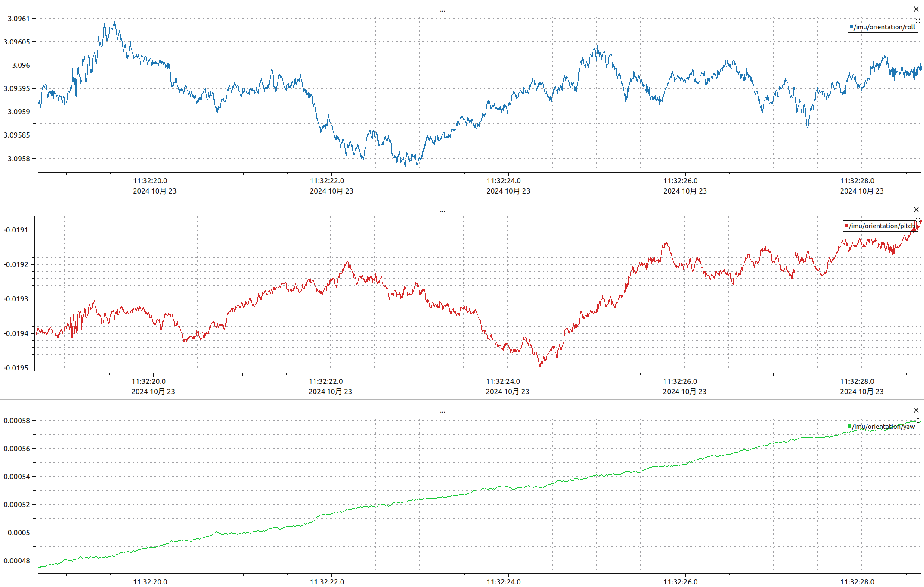Close the pitch plot panel
Image resolution: width=924 pixels, height=587 pixels.
point(916,210)
